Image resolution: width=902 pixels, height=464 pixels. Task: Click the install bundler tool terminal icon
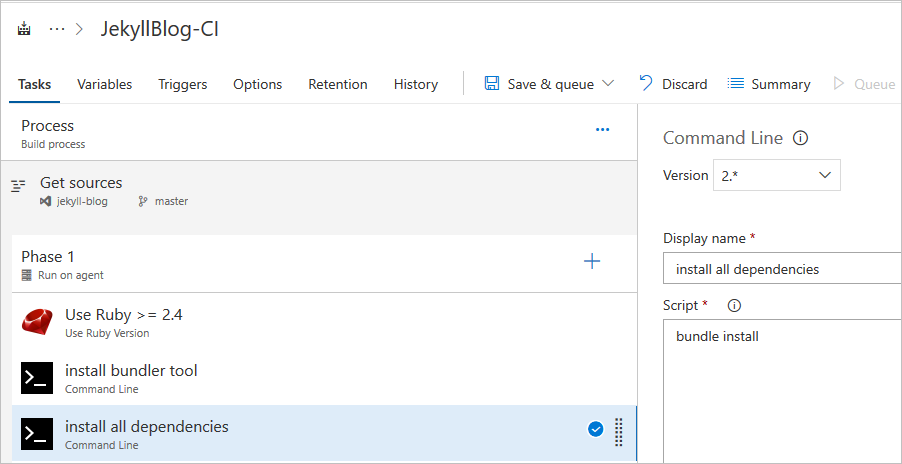coord(37,378)
